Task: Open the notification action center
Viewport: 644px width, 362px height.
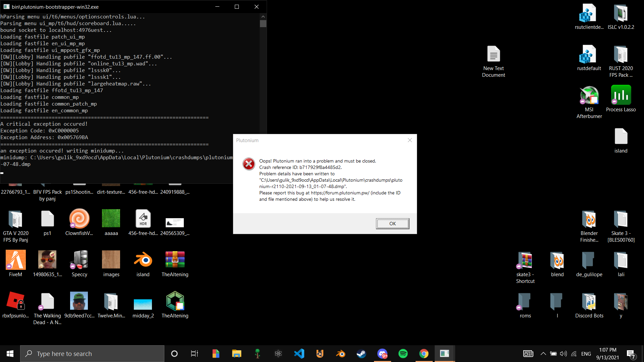Action: 631,354
